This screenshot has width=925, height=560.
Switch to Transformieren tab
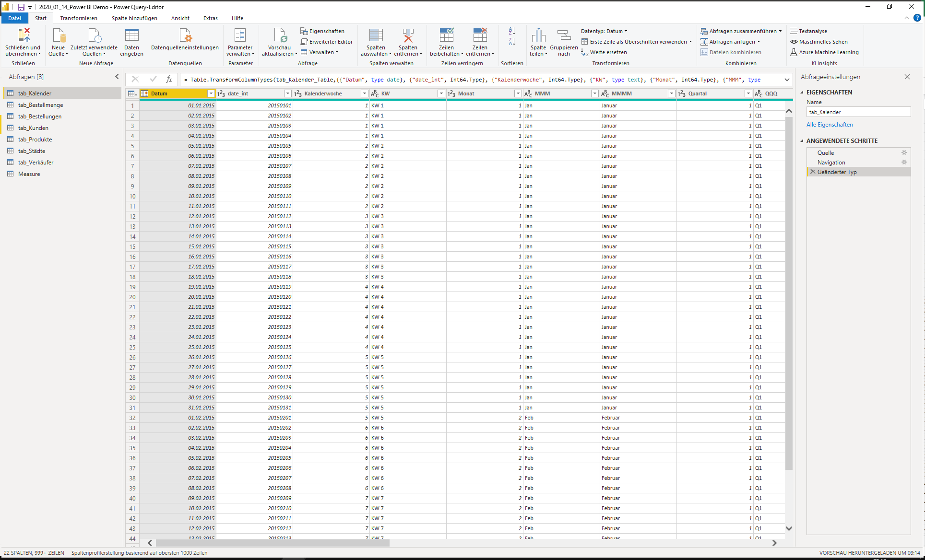click(79, 18)
